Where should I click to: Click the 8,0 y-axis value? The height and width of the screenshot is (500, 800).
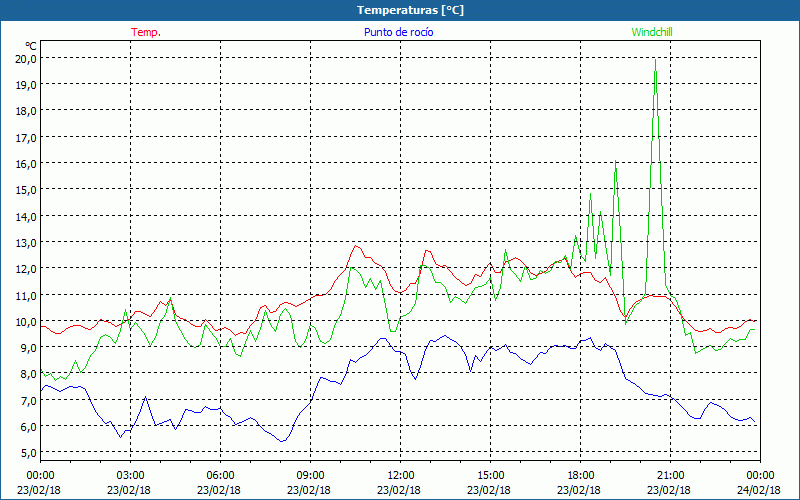point(29,374)
